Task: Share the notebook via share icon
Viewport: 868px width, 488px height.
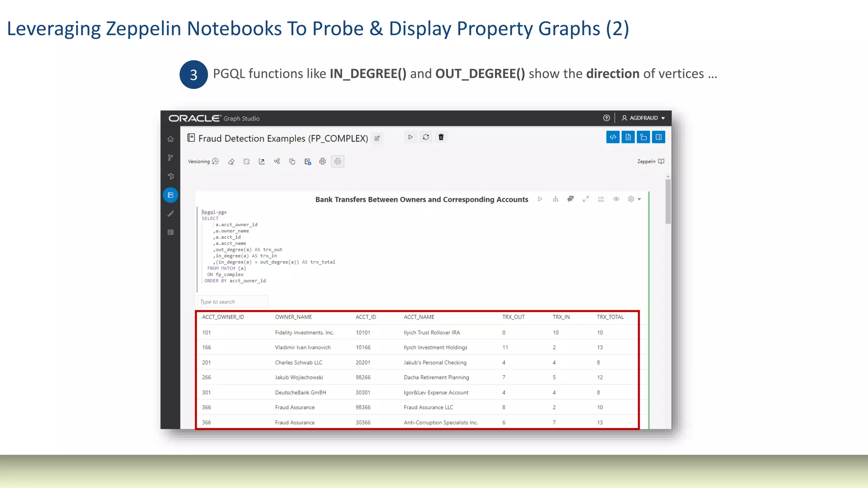Action: pyautogui.click(x=277, y=161)
